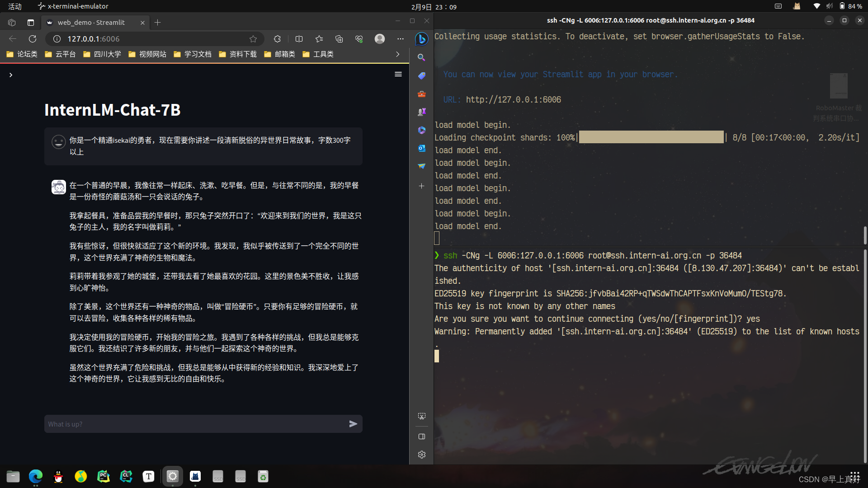Open the Streamlit hamburger menu
This screenshot has width=868, height=488.
[x=398, y=74]
